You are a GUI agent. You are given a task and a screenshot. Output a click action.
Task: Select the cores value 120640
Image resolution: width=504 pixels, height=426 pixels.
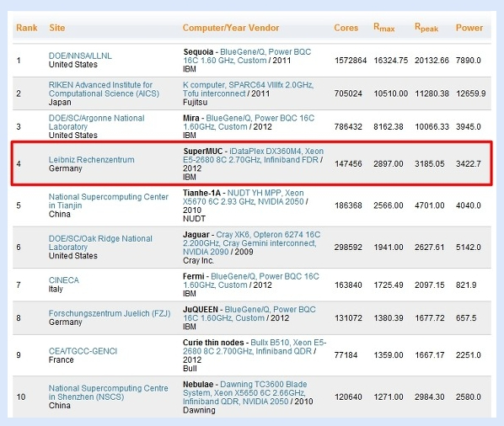pos(348,397)
